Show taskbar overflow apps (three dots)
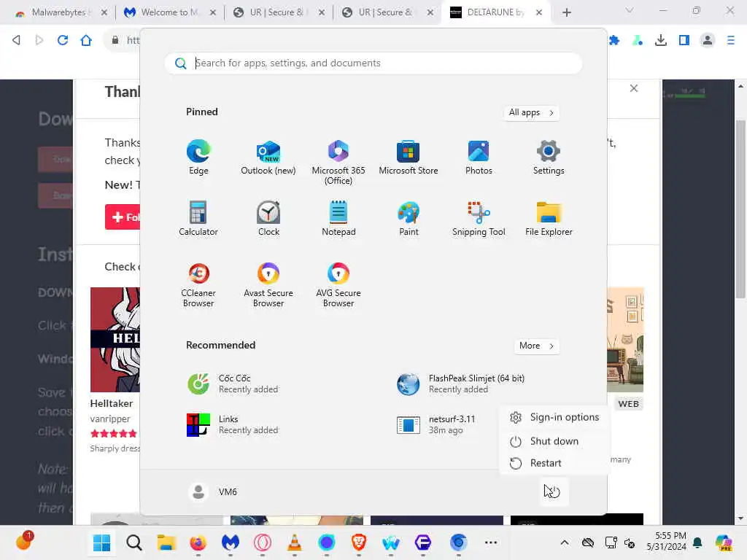747x560 pixels. (491, 542)
